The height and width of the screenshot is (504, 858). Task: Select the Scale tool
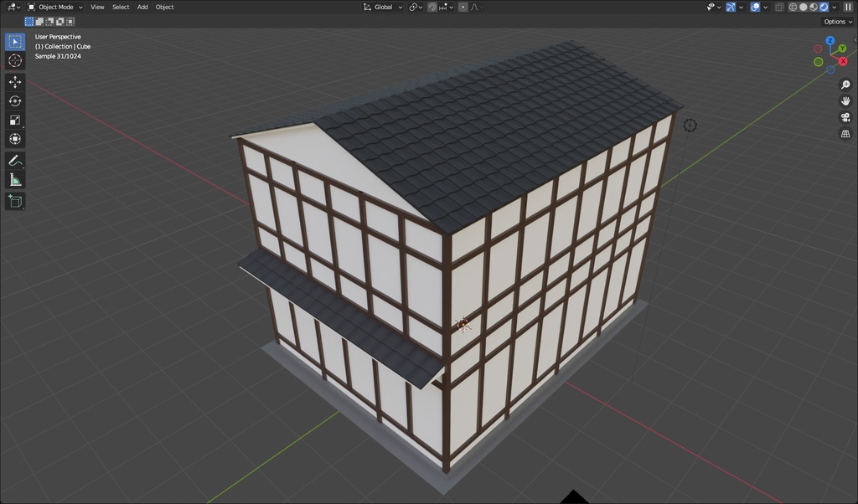coord(15,121)
